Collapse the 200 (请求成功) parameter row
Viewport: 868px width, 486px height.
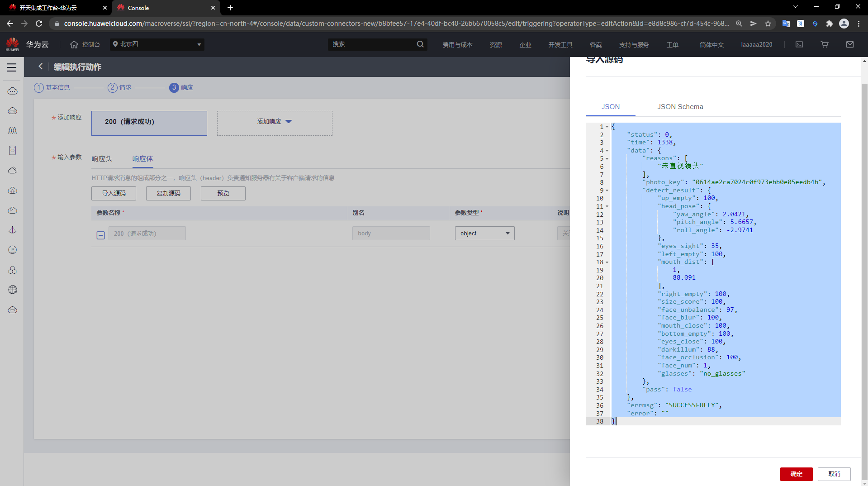[101, 235]
